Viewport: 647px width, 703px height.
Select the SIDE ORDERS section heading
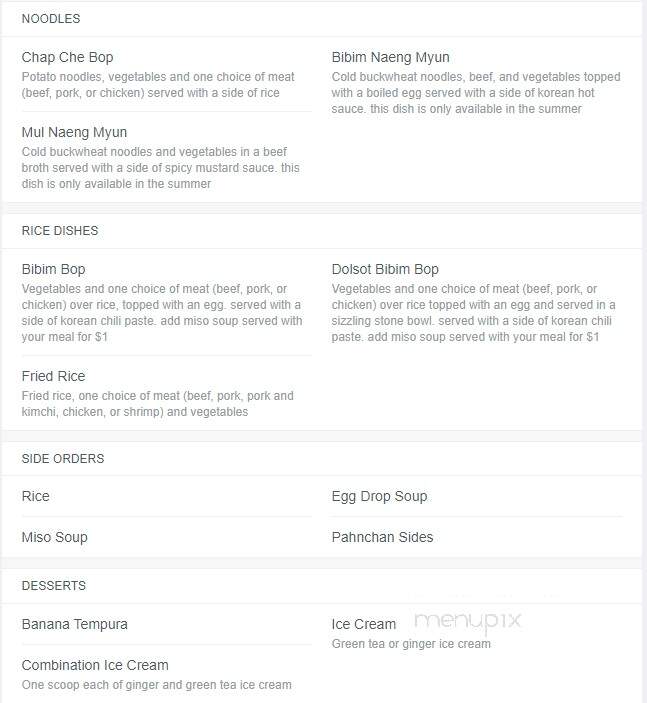click(63, 459)
